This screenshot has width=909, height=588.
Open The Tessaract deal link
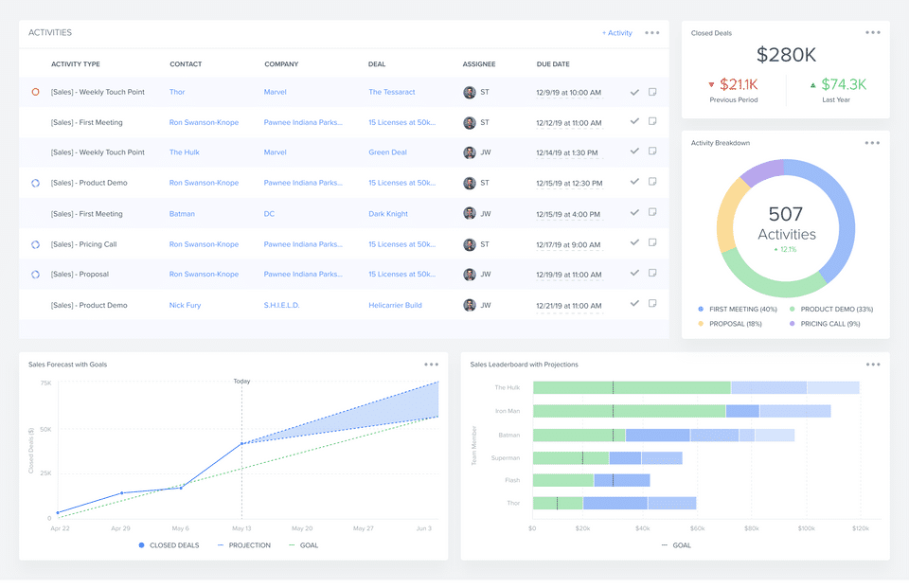click(x=392, y=92)
